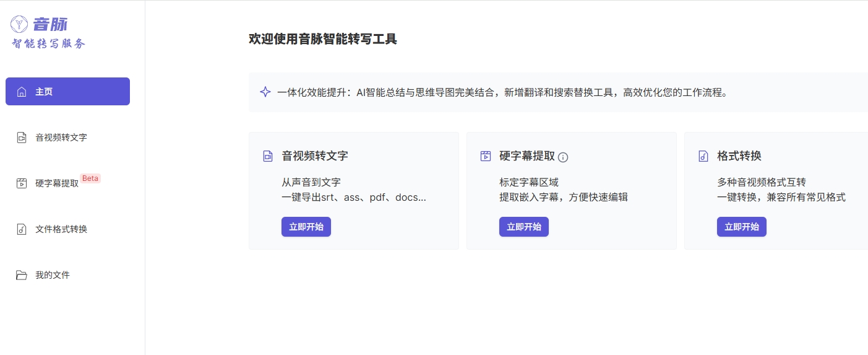Viewport: 868px width, 355px height.
Task: Click the sidebar 文件格式转换 music file icon
Action: (22, 229)
